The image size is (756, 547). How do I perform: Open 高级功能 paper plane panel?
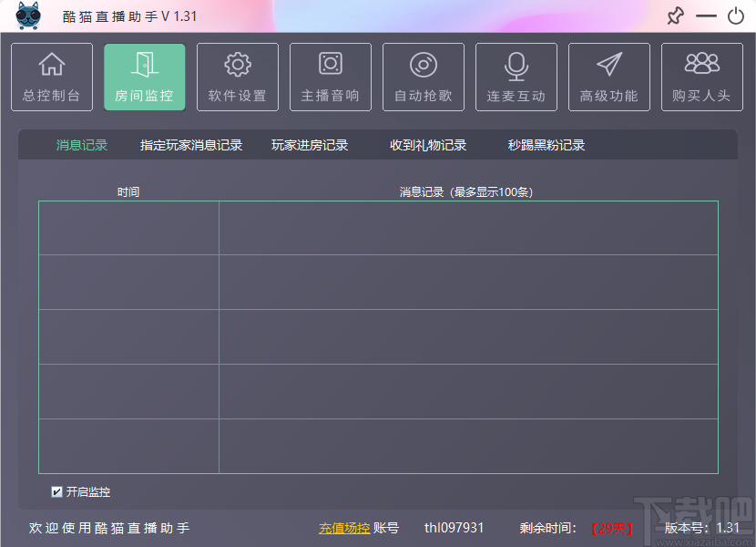pos(609,77)
